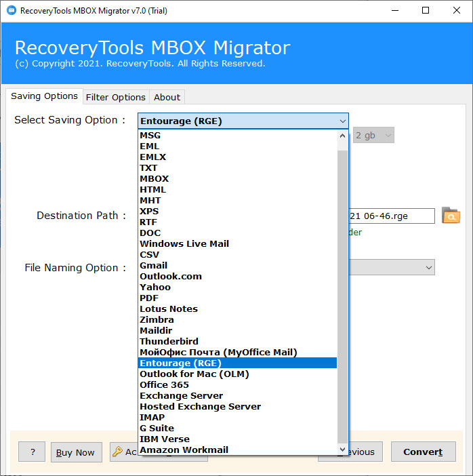The width and height of the screenshot is (473, 476).
Task: Select Zimbra in the list
Action: click(x=238, y=319)
